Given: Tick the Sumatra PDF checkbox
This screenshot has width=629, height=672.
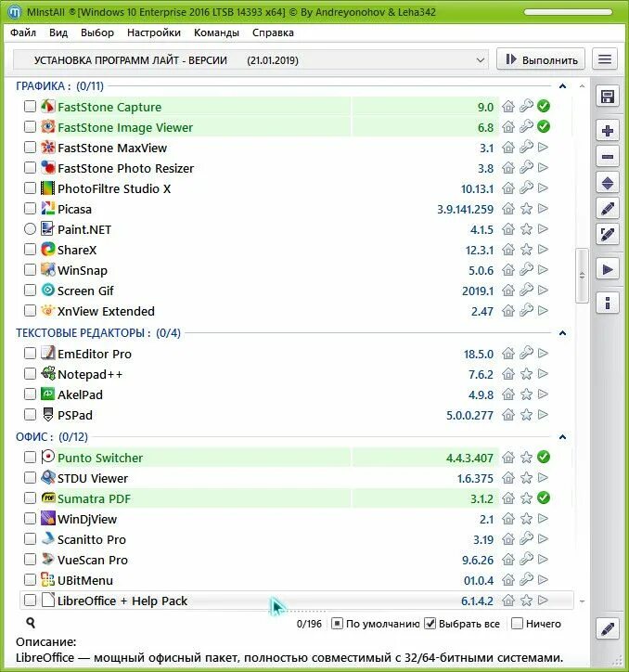Looking at the screenshot, I should click(30, 498).
